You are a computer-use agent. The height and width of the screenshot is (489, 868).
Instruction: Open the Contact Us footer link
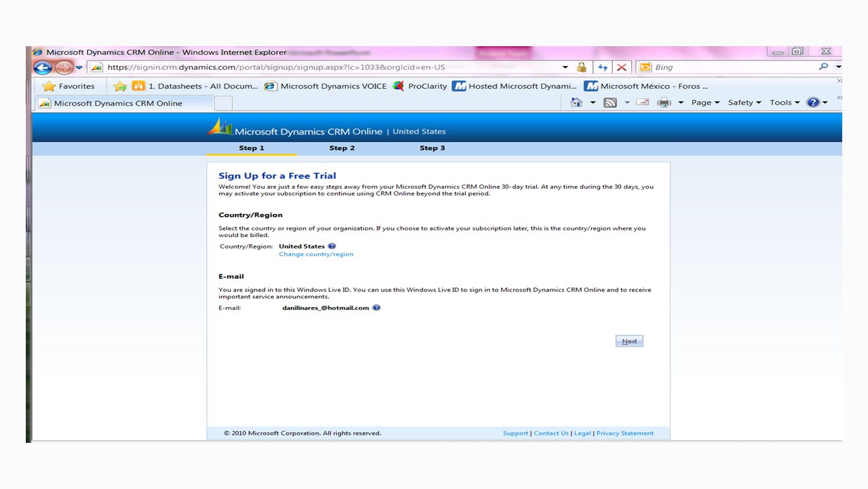[x=551, y=433]
